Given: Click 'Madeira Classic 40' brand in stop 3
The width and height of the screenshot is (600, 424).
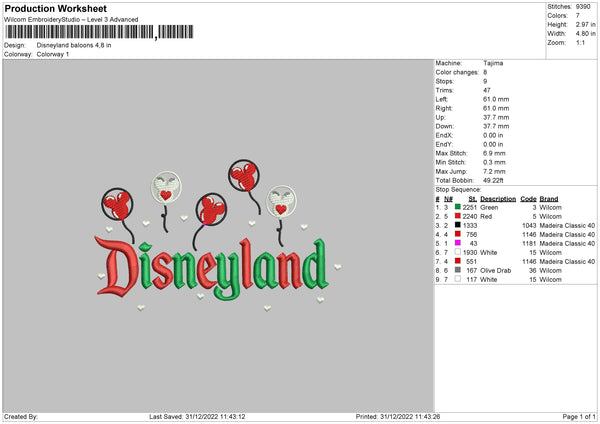Looking at the screenshot, I should coord(567,225).
